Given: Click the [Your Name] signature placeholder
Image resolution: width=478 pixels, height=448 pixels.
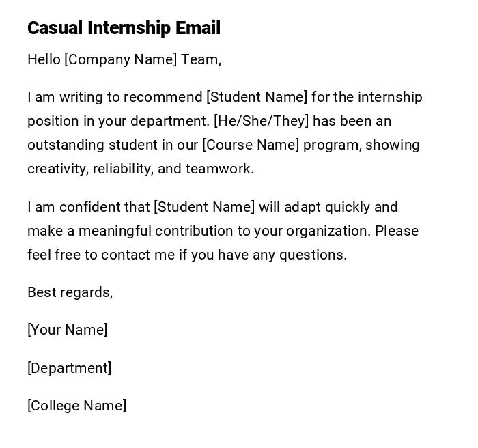Looking at the screenshot, I should click(x=67, y=330).
